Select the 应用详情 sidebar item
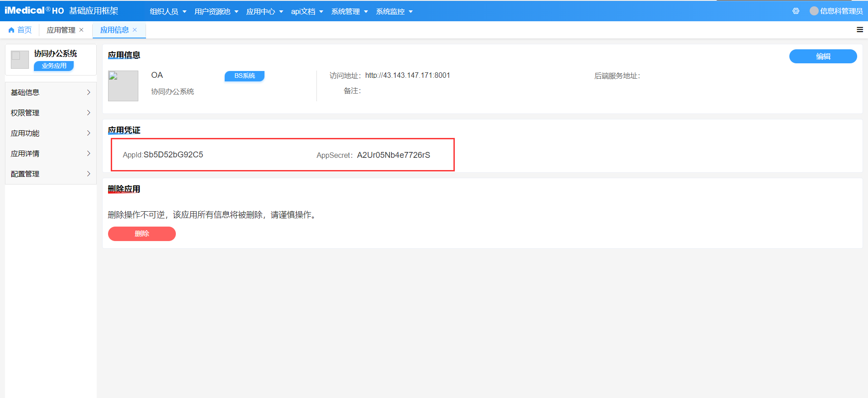The image size is (868, 398). pos(51,153)
